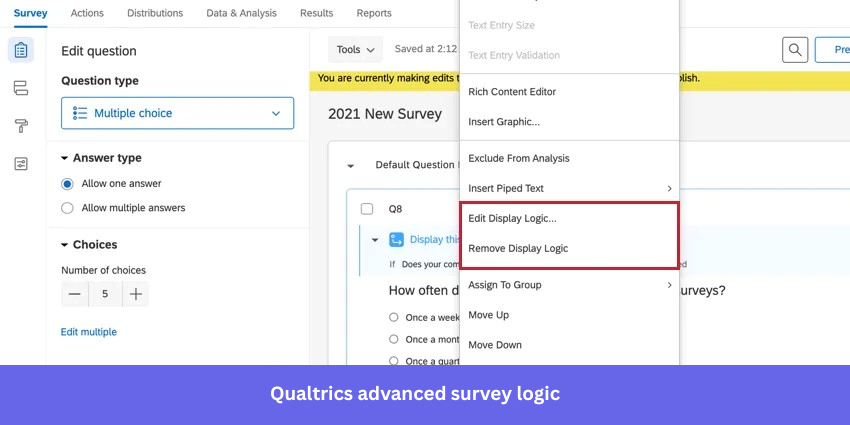Viewport: 850px width, 425px height.
Task: Open the Multiple choice question type dropdown
Action: point(177,113)
